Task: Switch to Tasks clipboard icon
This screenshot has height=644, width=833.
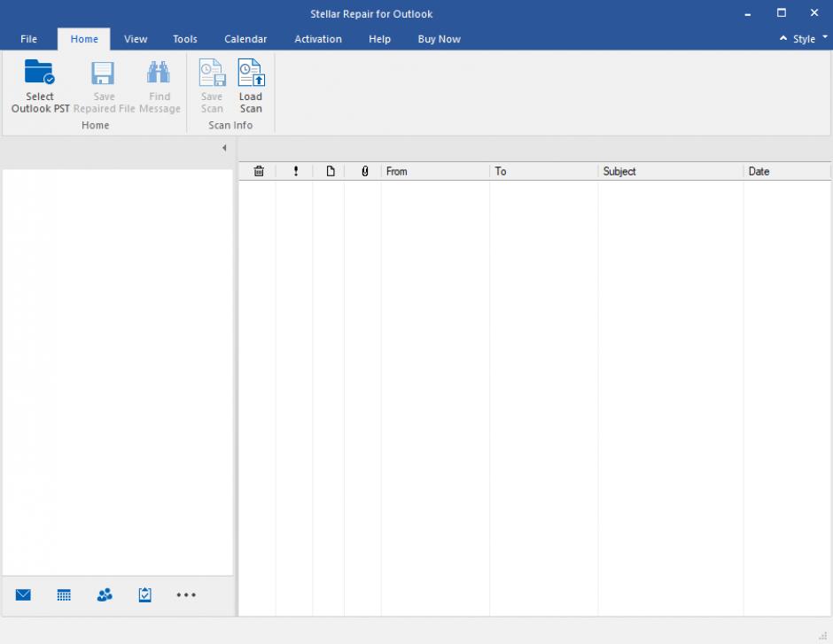Action: tap(145, 594)
